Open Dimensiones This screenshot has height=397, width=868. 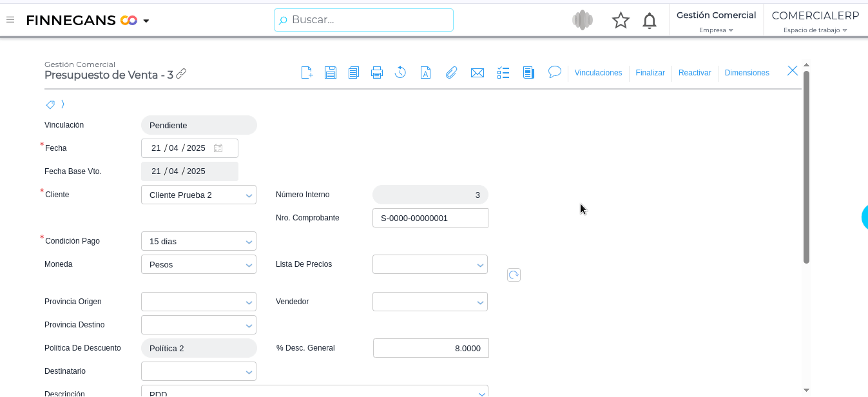click(x=747, y=73)
